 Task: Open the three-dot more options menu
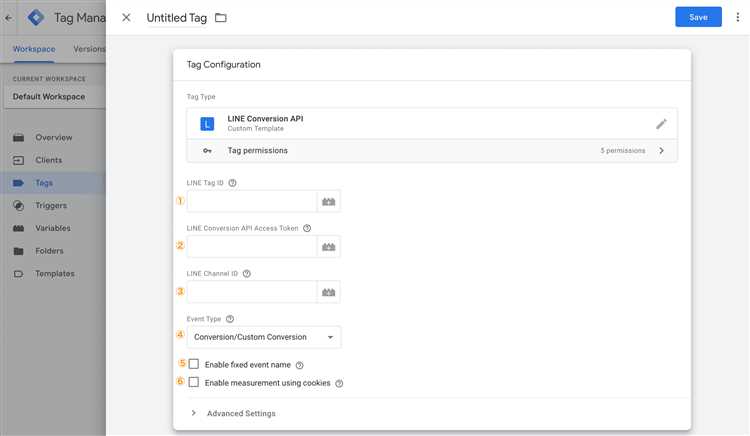738,17
